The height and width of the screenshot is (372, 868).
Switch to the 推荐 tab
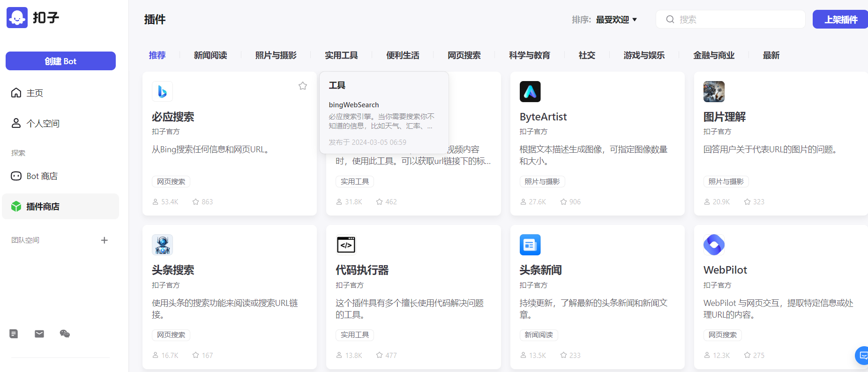pos(157,55)
